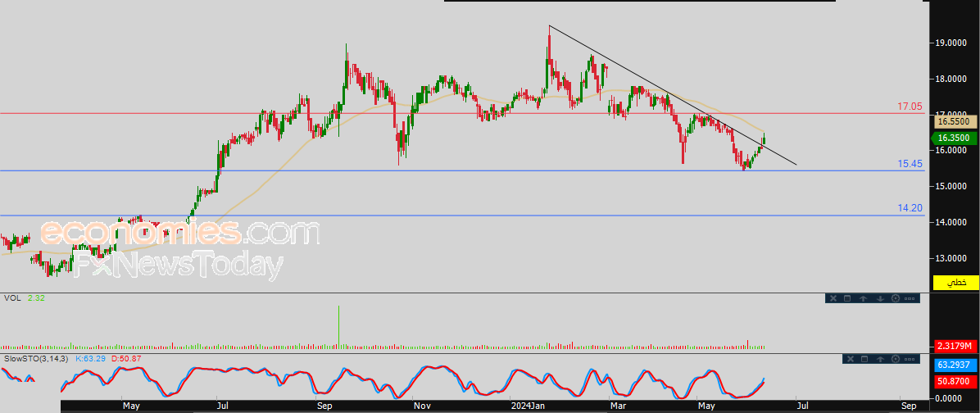Click the VOL indicator label

coord(11,298)
